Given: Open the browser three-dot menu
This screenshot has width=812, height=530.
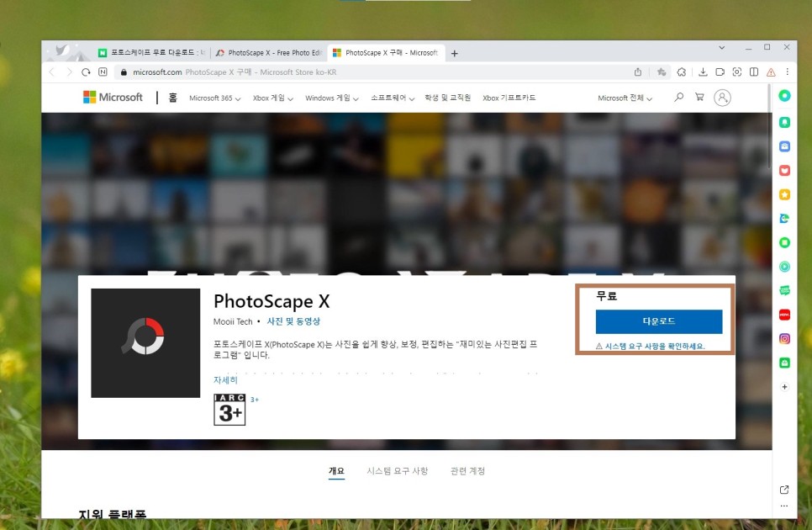Looking at the screenshot, I should (787, 72).
